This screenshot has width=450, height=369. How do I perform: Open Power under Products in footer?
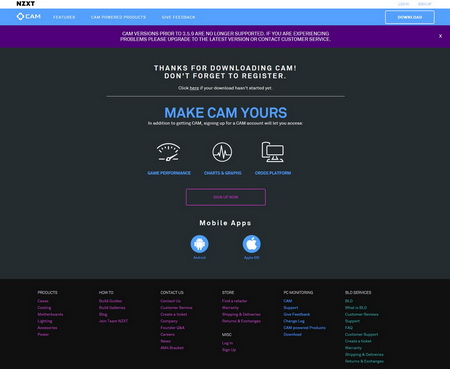(43, 334)
